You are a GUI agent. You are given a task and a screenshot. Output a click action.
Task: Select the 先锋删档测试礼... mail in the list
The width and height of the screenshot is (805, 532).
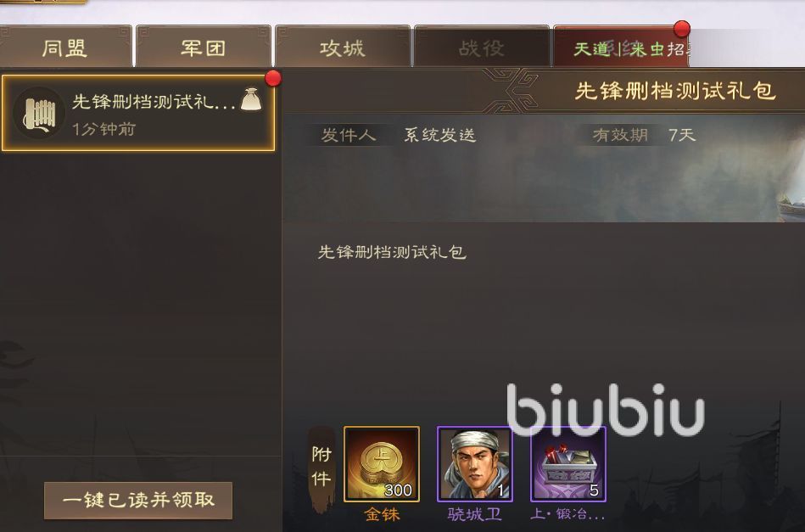(138, 113)
